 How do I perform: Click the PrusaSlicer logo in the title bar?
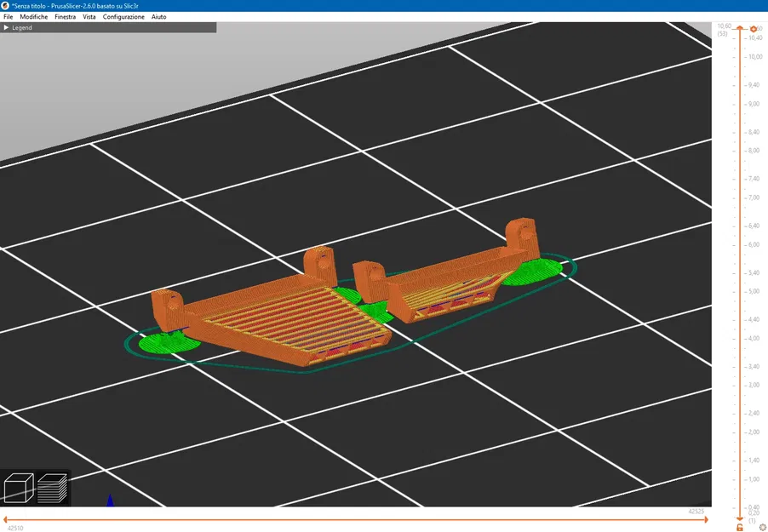(5, 5)
